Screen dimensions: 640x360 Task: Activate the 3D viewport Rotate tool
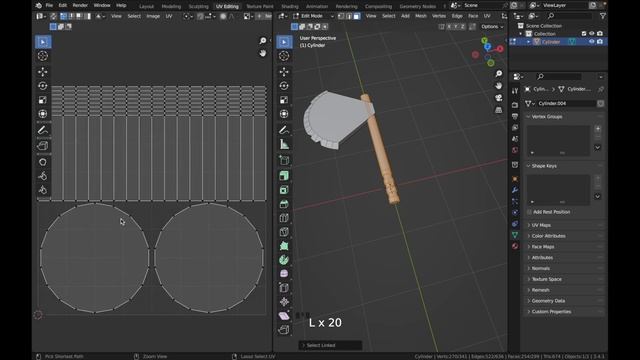[x=284, y=86]
